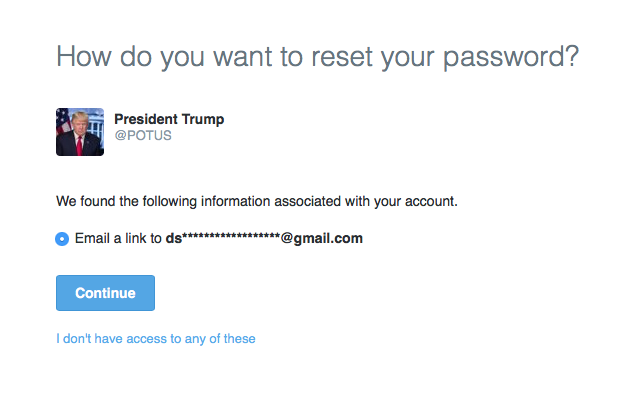637x410 pixels.
Task: Click the word "Trump" in the account name
Action: coord(202,120)
